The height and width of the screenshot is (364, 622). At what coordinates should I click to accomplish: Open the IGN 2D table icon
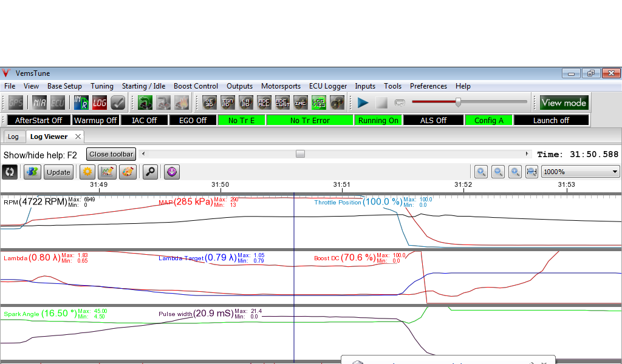(228, 103)
